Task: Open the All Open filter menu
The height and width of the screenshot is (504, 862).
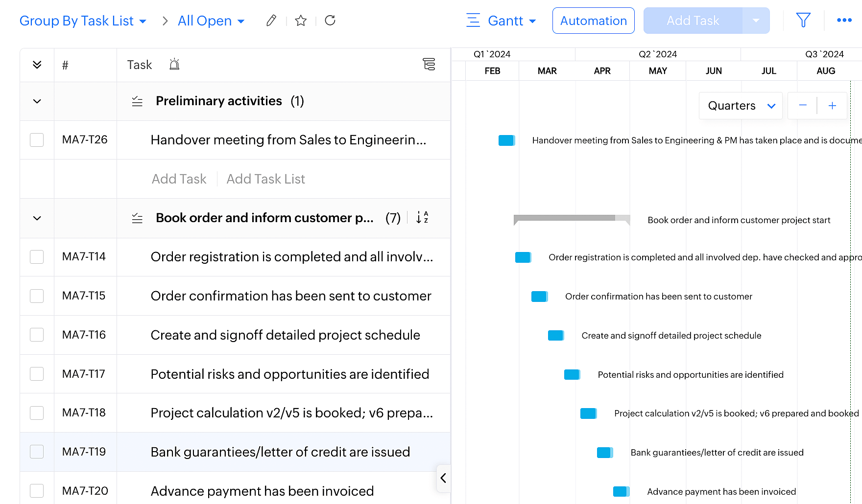Action: 211,21
